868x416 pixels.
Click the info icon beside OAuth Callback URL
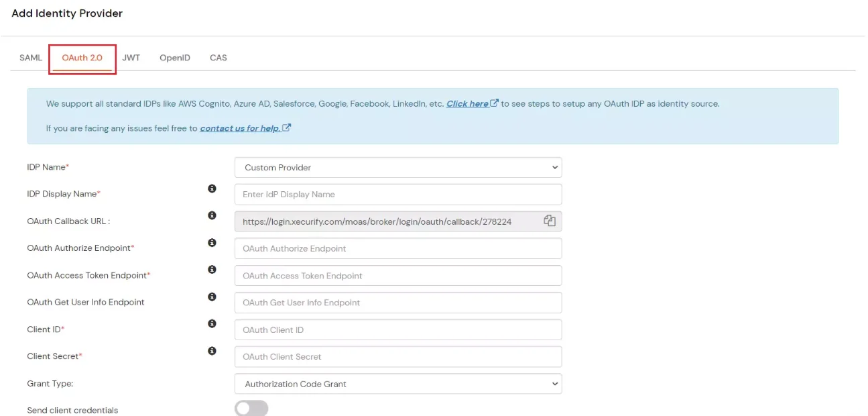[x=212, y=215]
